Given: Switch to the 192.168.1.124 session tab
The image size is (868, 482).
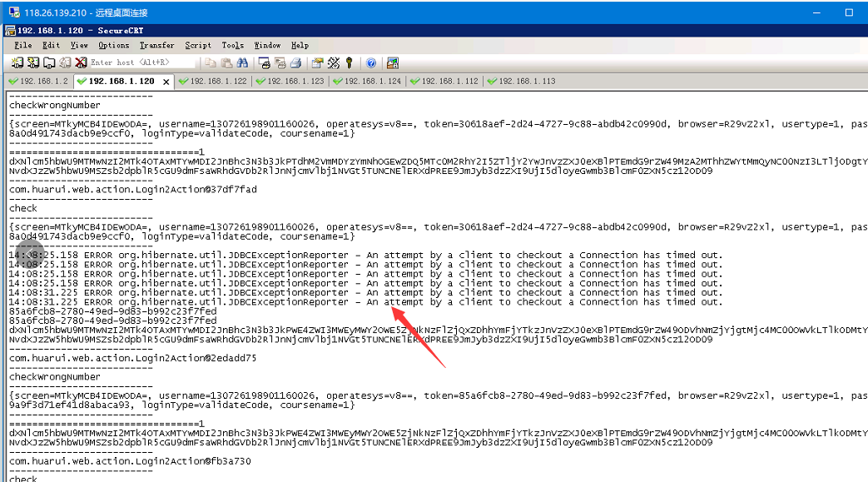Looking at the screenshot, I should click(367, 81).
